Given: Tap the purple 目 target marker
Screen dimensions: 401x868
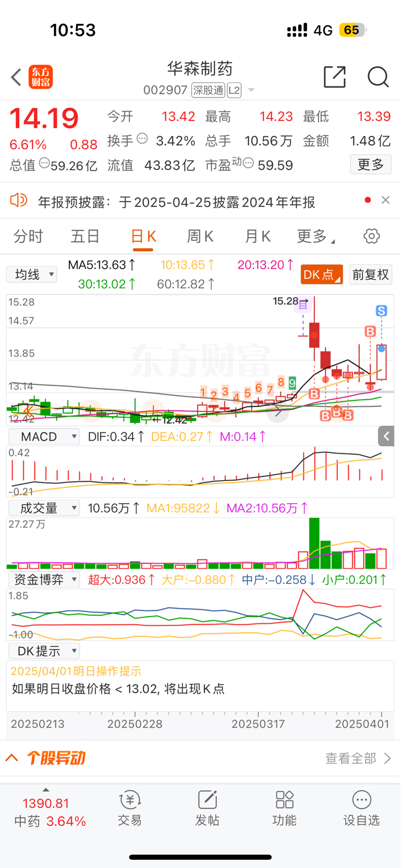Looking at the screenshot, I should coord(303,305).
